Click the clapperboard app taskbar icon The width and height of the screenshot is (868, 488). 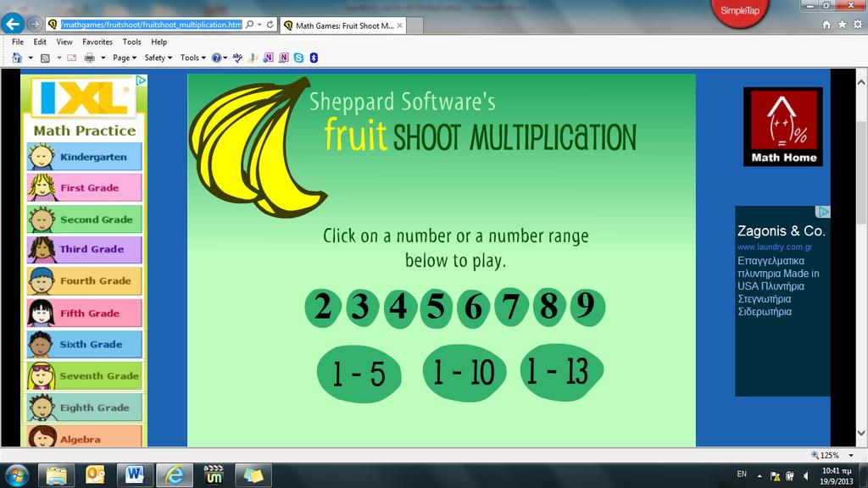point(214,475)
